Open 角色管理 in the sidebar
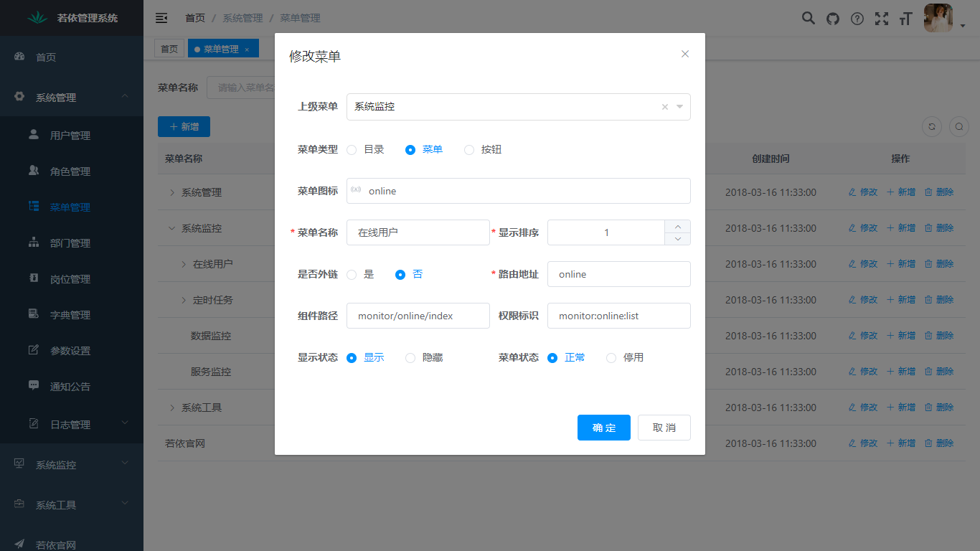This screenshot has width=980, height=551. point(72,171)
